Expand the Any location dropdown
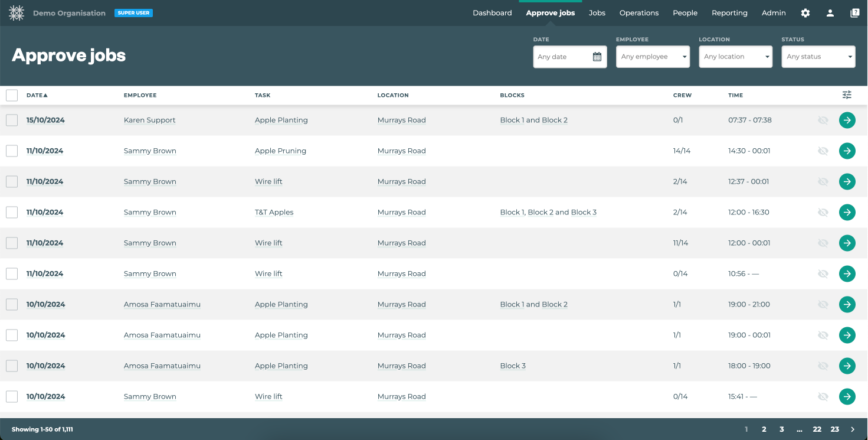 coord(735,57)
